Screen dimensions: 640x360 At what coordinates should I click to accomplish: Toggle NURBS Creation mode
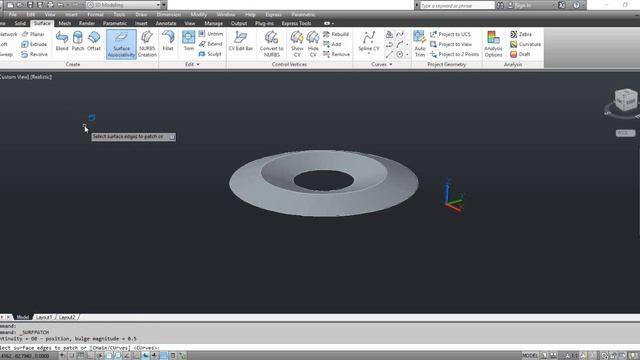pyautogui.click(x=147, y=44)
